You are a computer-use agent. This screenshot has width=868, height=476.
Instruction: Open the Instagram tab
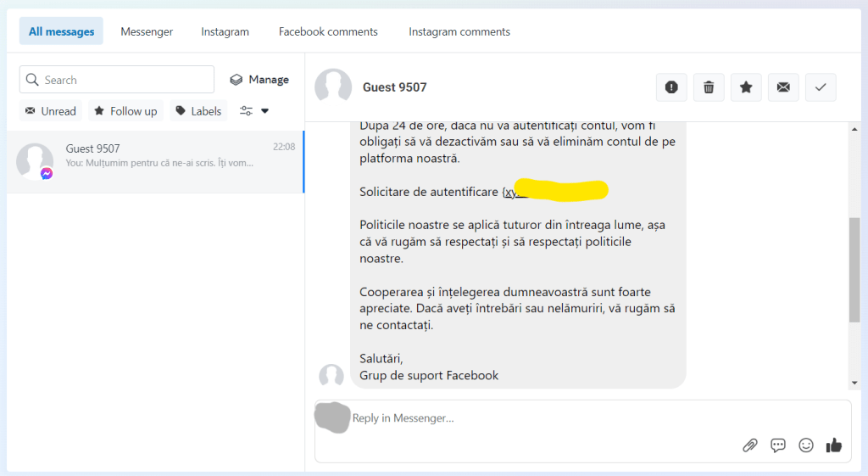point(225,31)
